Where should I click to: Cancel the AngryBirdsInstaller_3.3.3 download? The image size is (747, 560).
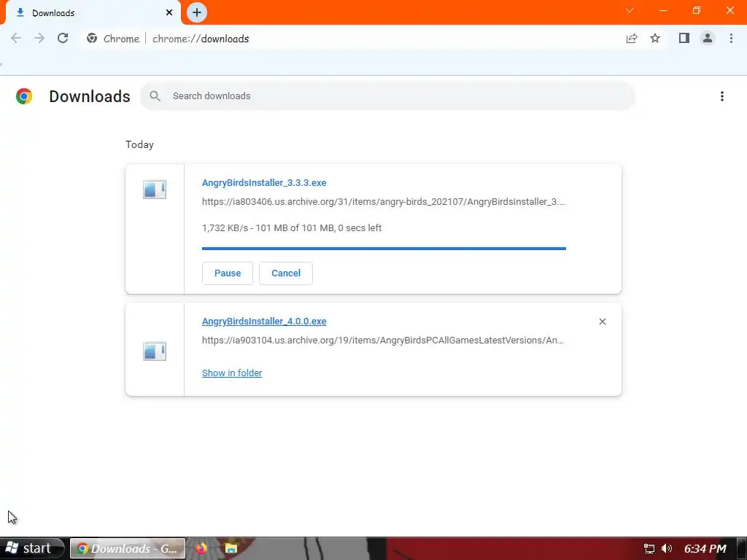[x=286, y=273]
